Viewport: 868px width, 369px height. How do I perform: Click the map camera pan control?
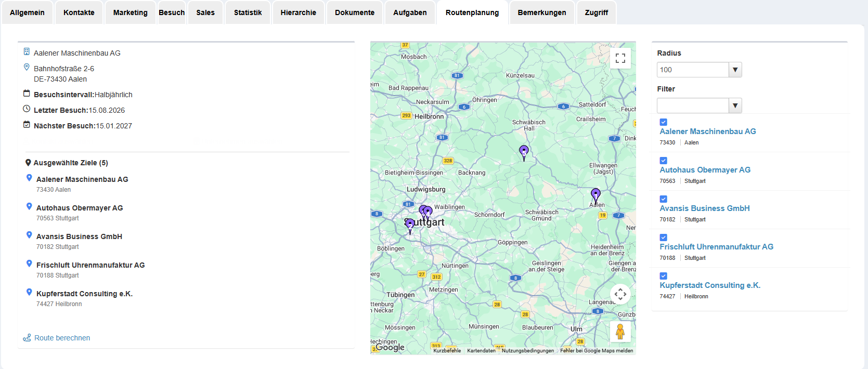point(620,294)
